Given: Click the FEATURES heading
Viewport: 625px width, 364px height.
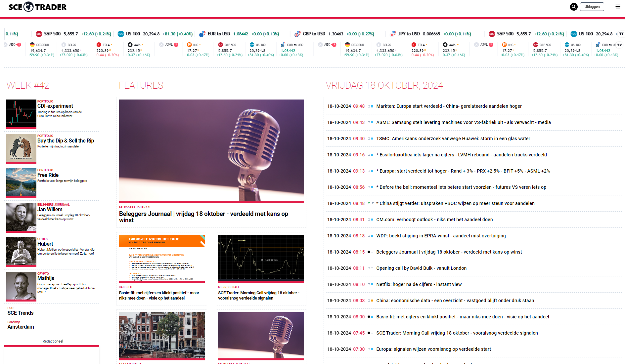Looking at the screenshot, I should coord(141,85).
